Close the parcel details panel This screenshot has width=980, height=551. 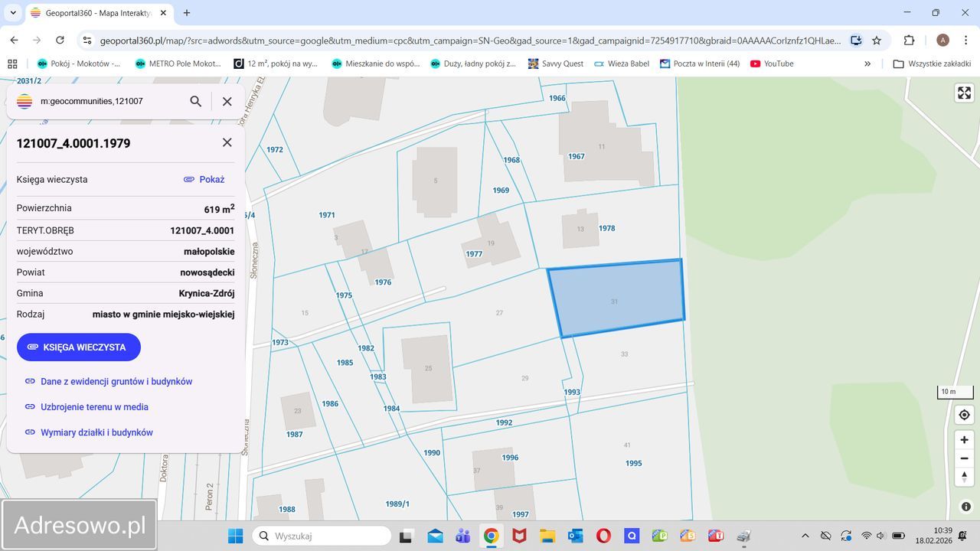pyautogui.click(x=227, y=142)
